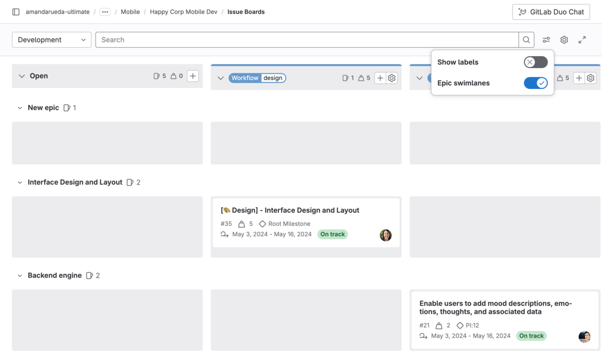
Task: Click assignee avatar on issue #35
Action: (x=386, y=235)
